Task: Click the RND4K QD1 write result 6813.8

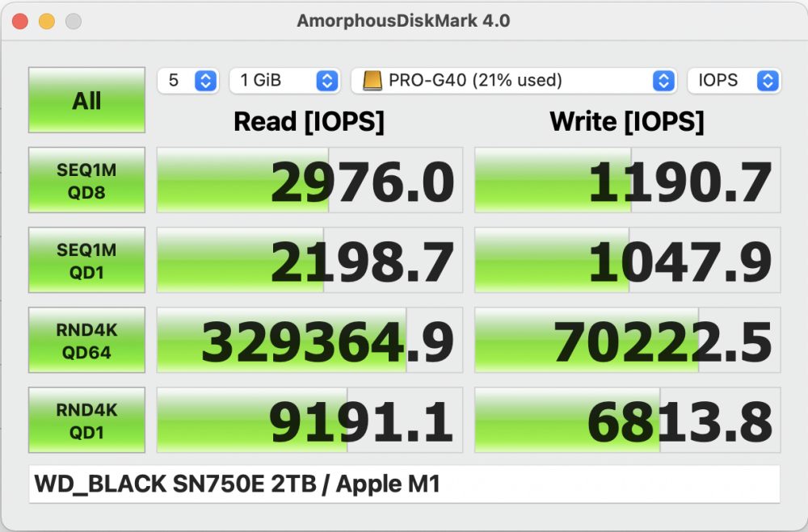Action: point(628,421)
